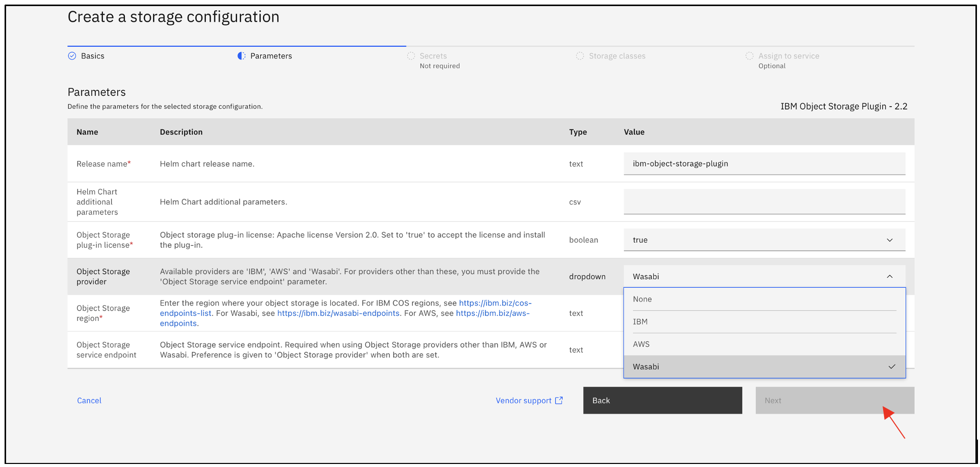Click the Vendor support external link icon

click(x=559, y=401)
